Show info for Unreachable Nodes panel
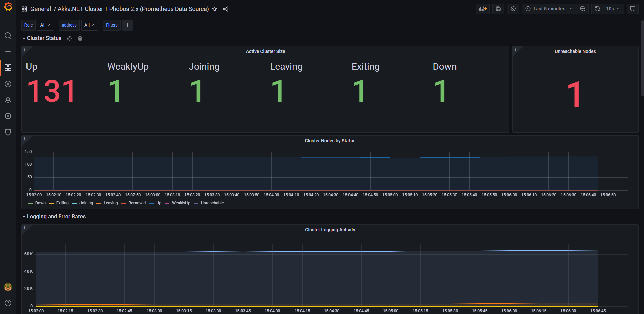This screenshot has width=644, height=314. 515,49
